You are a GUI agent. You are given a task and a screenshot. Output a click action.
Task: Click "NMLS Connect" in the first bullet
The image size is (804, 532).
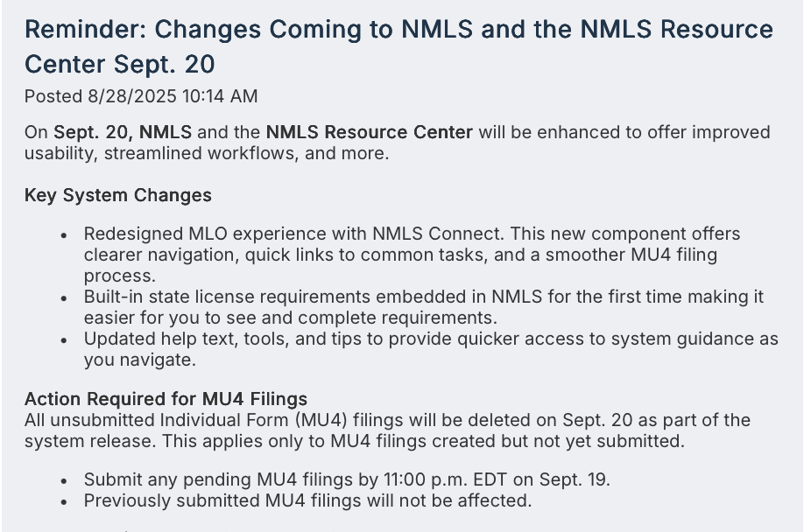(x=439, y=234)
